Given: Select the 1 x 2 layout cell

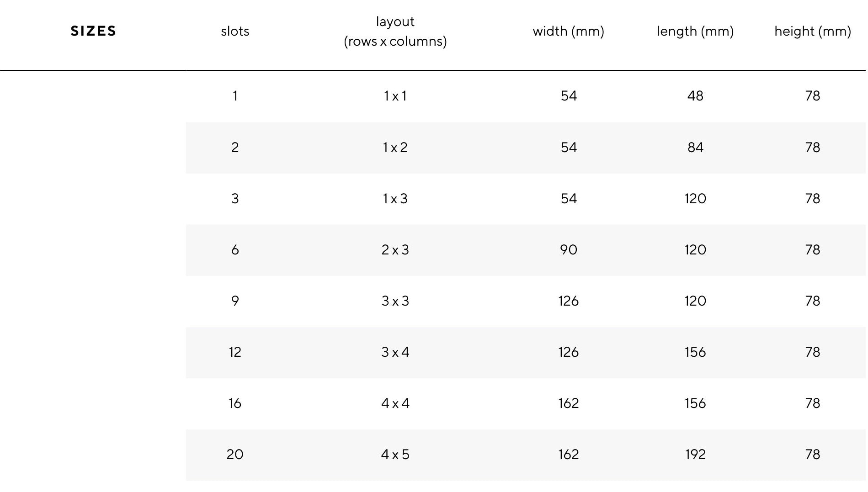Looking at the screenshot, I should click(x=395, y=148).
